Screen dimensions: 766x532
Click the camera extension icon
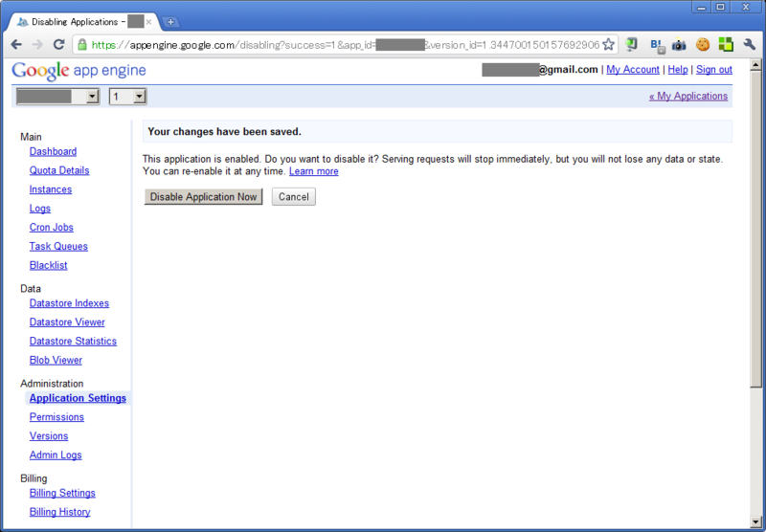tap(679, 45)
